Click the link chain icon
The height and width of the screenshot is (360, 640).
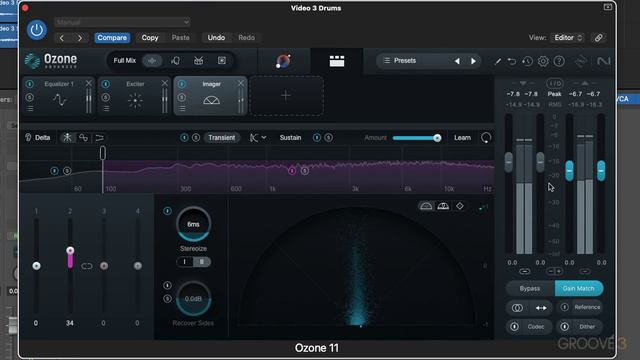tap(598, 38)
